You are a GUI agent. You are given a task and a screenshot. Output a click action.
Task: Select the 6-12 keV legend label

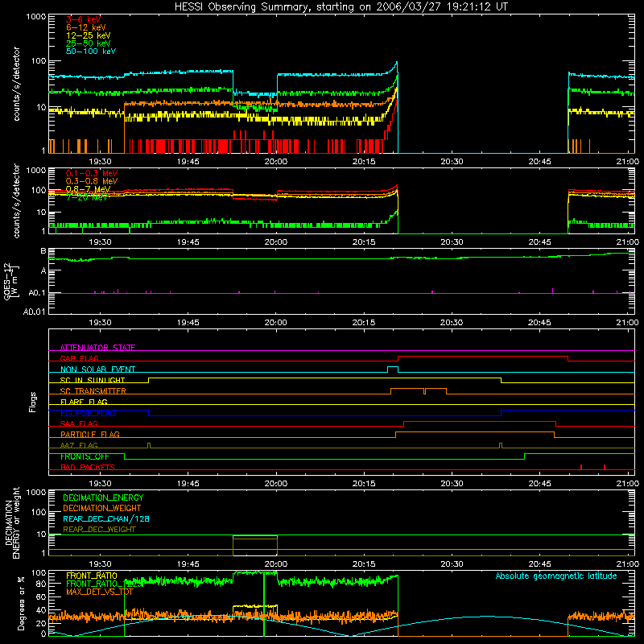86,27
